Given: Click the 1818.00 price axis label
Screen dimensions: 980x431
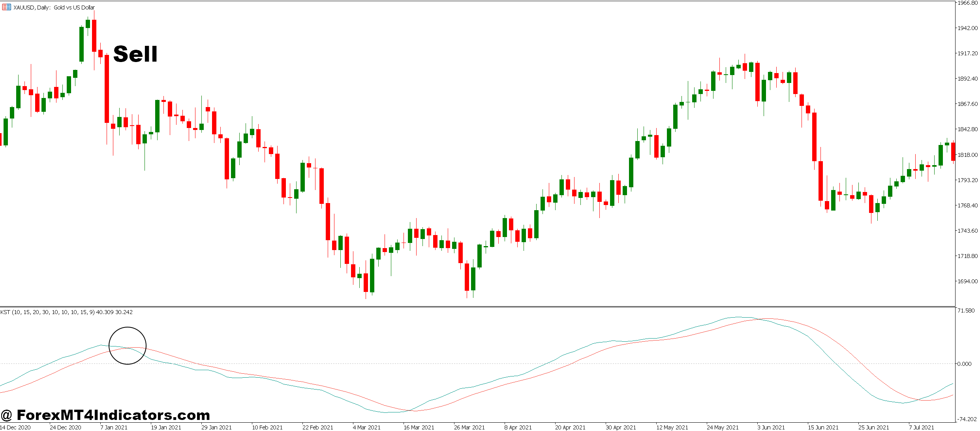Looking at the screenshot, I should [967, 155].
